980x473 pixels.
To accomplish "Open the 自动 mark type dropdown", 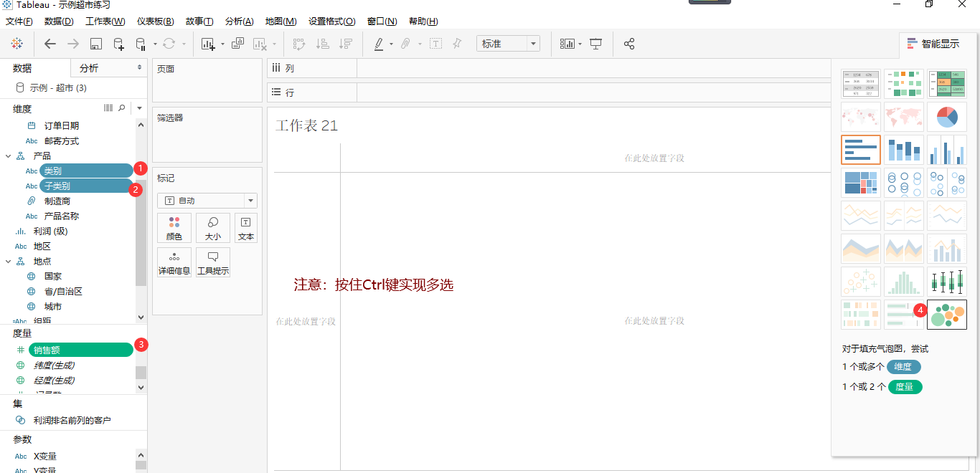I will 207,201.
